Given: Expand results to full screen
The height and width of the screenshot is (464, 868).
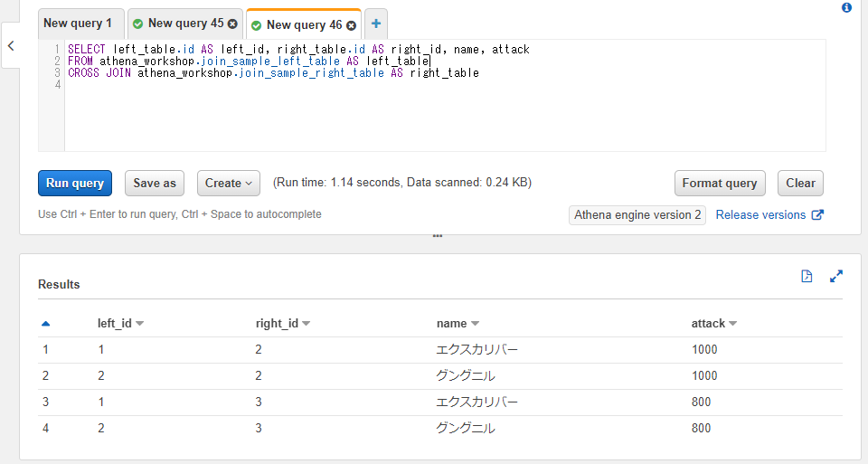Looking at the screenshot, I should point(835,276).
